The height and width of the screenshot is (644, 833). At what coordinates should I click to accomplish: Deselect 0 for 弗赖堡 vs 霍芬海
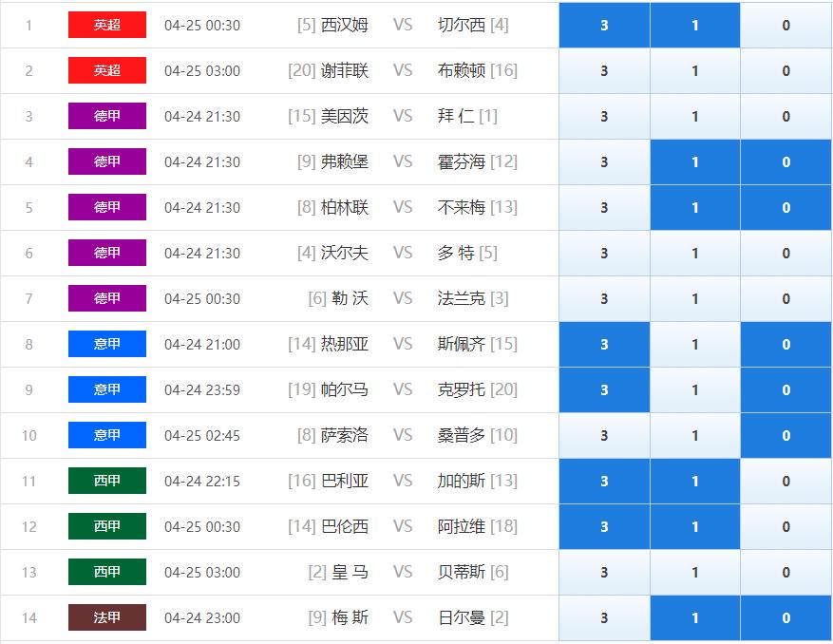[786, 162]
